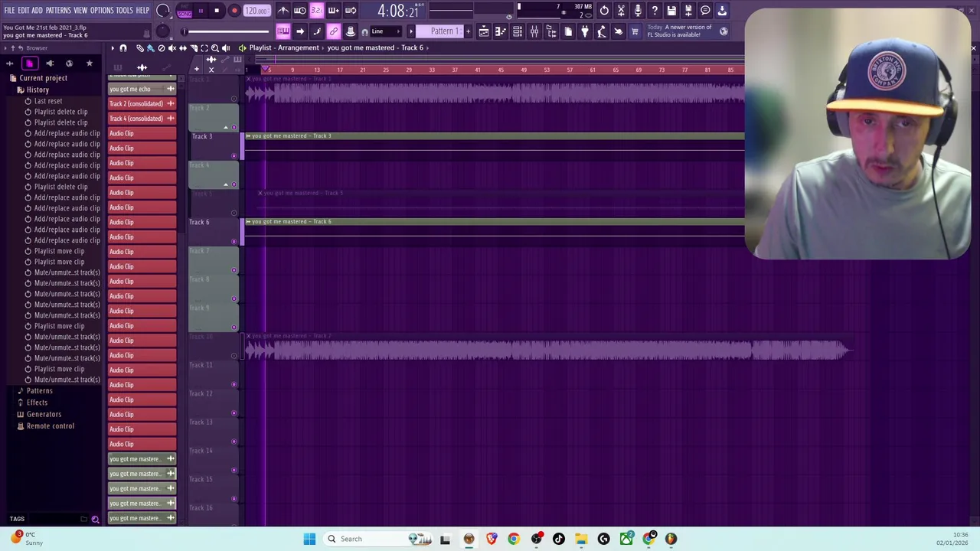Click the playlist snap magnet icon

[123, 48]
